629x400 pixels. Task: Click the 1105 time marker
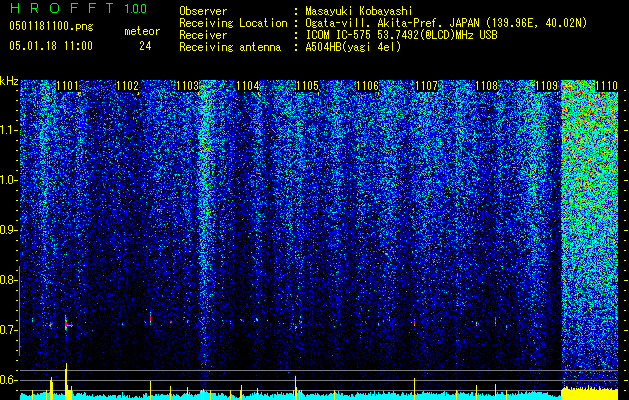point(307,86)
